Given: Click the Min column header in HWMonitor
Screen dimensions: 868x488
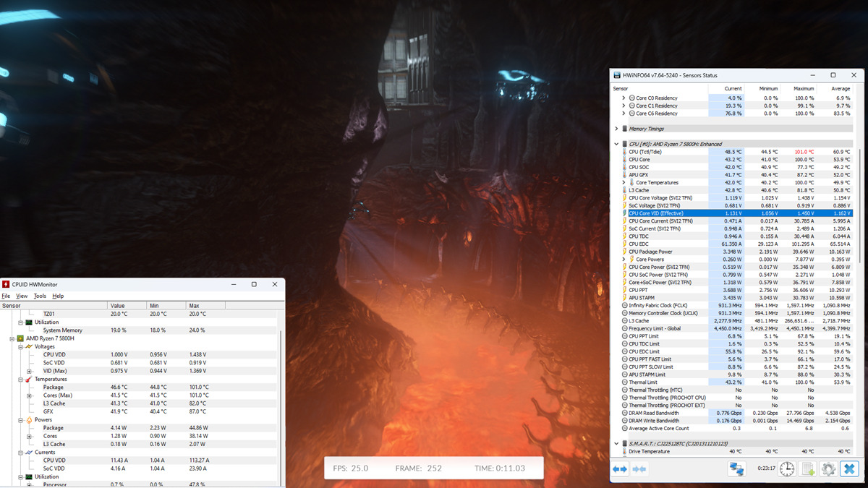Looking at the screenshot, I should [166, 306].
